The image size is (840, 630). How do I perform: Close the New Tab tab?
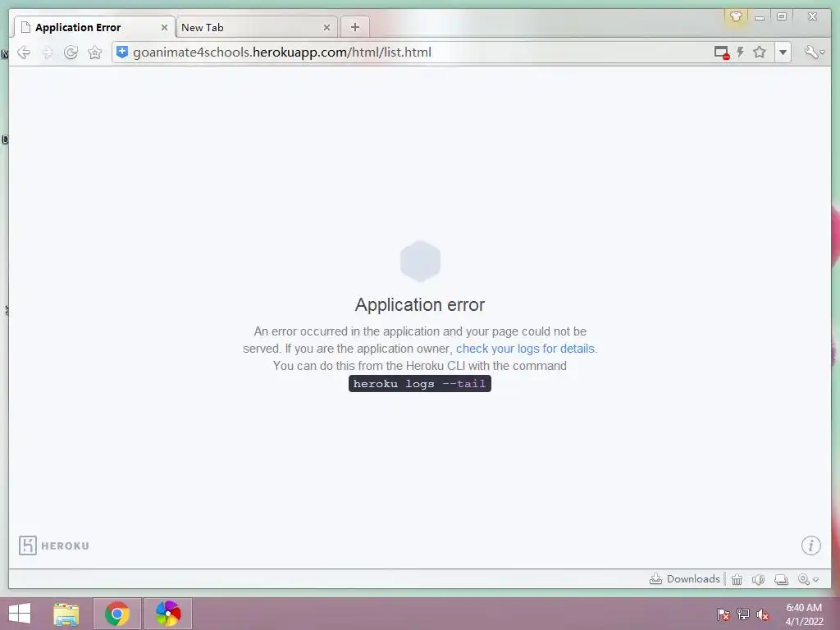326,27
